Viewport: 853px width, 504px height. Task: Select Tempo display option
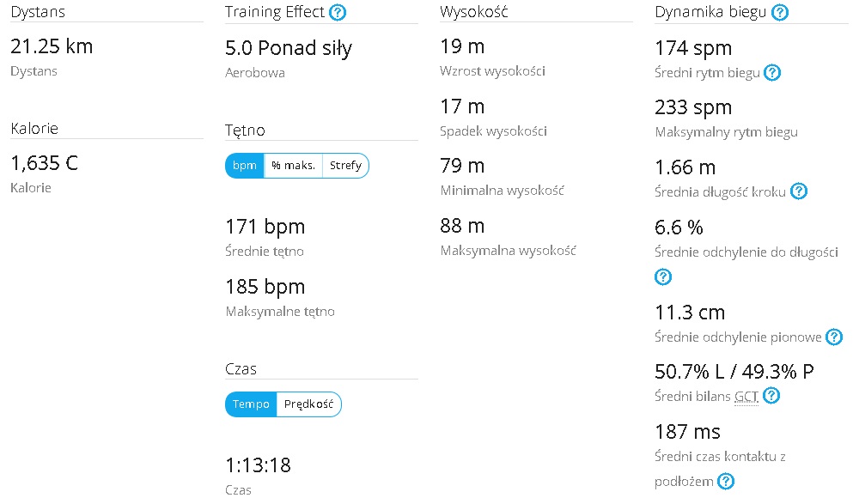tap(251, 404)
